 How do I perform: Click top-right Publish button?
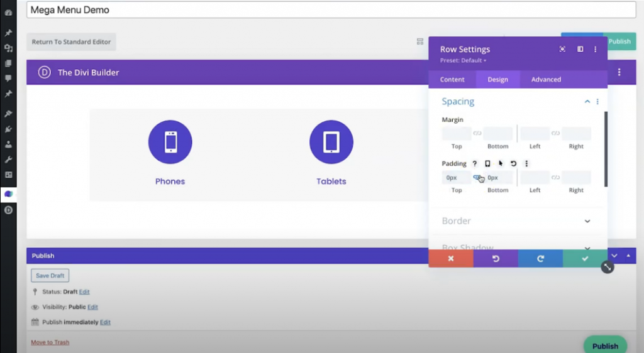tap(619, 41)
